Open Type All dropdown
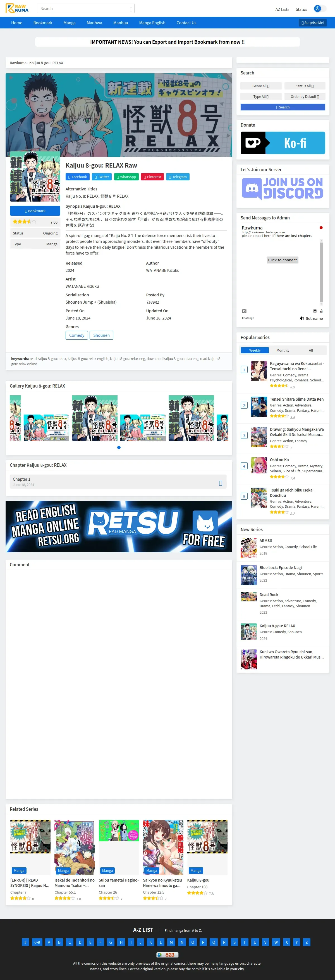Screen dimensions: 335x980 (x=261, y=97)
